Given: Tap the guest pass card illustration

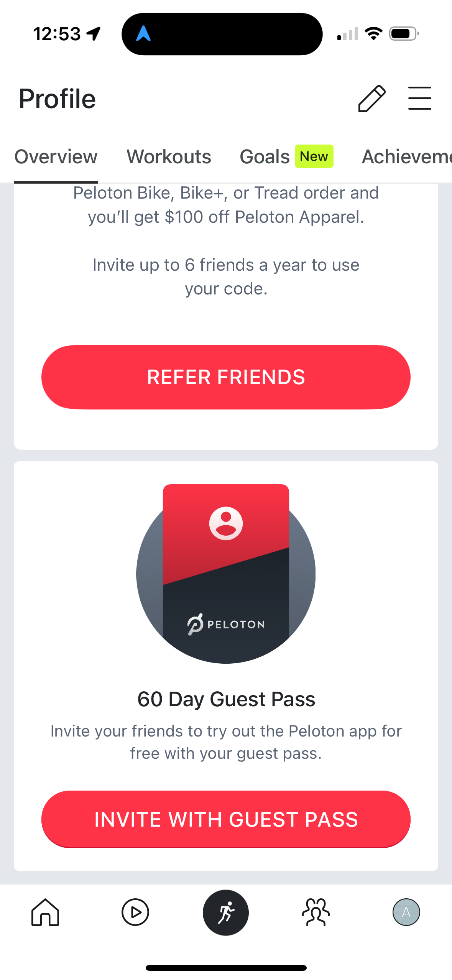Looking at the screenshot, I should 226,573.
